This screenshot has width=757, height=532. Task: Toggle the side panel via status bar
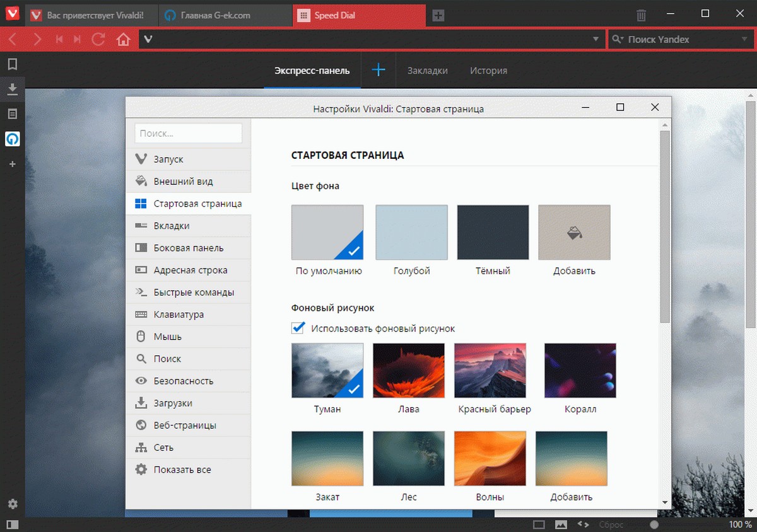click(x=12, y=524)
